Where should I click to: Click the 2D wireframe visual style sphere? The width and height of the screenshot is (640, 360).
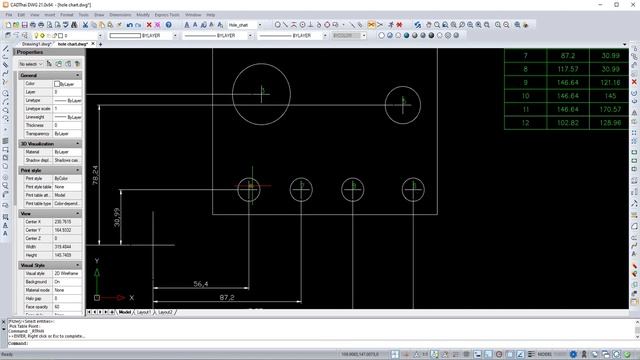[x=381, y=36]
